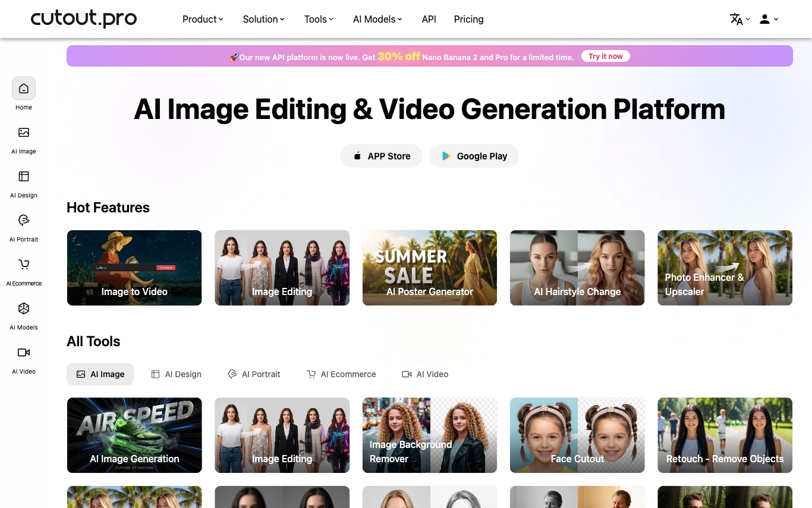812x508 pixels.
Task: Click the AI Ecommerce cart icon in sidebar
Action: pyautogui.click(x=24, y=265)
